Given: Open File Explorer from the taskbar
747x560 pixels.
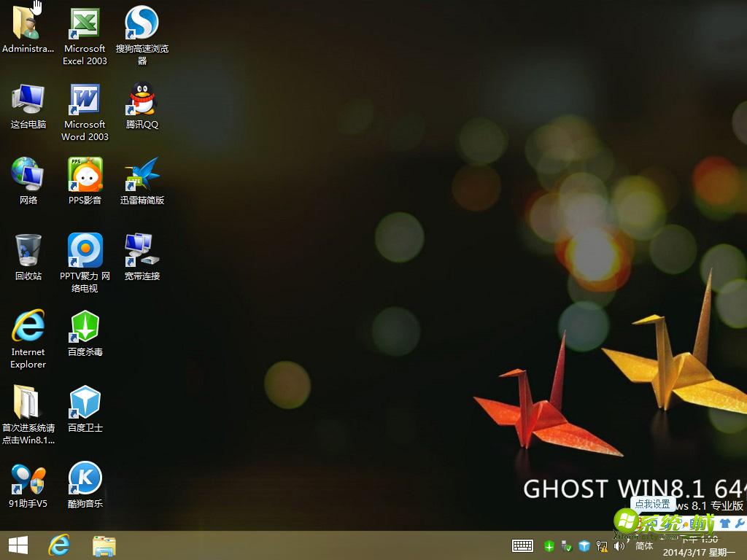Looking at the screenshot, I should coord(104,545).
